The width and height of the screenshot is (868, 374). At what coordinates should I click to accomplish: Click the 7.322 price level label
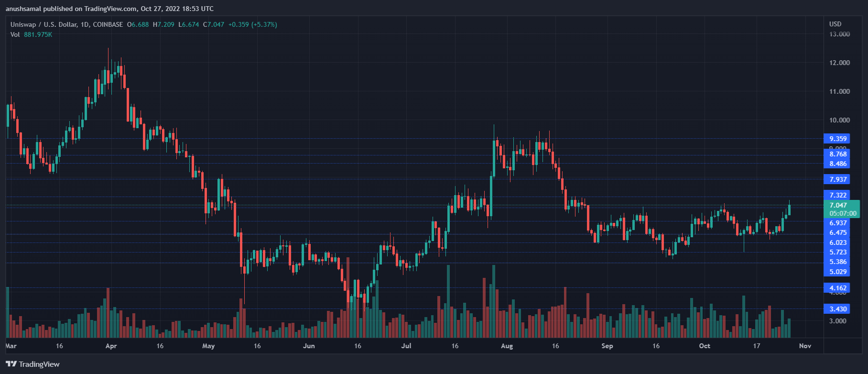click(x=836, y=195)
